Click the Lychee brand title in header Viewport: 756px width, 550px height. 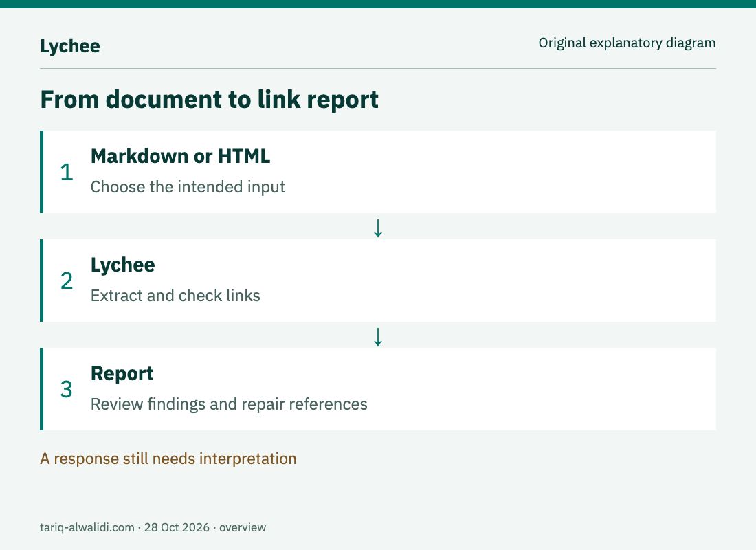tap(70, 46)
